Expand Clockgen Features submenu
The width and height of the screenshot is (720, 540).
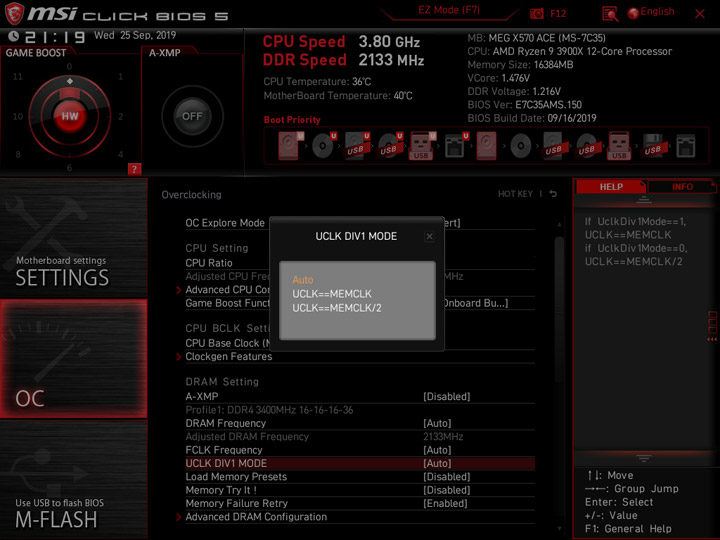pos(228,356)
